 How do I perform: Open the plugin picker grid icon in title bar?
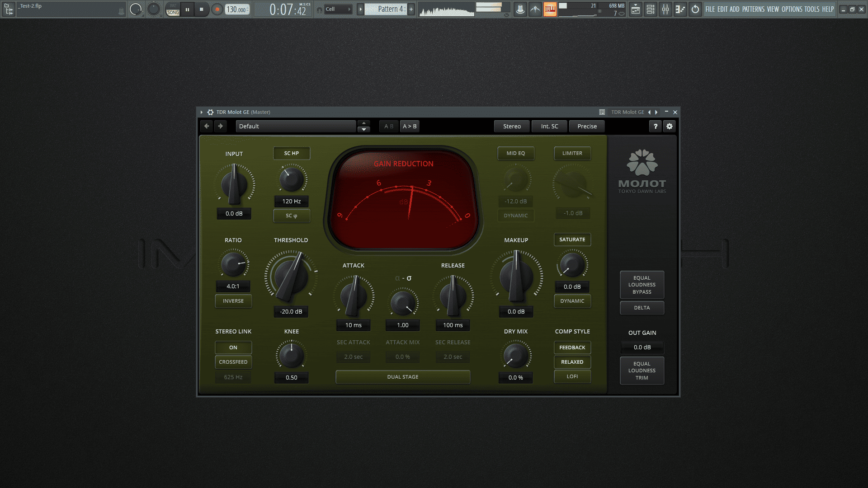pos(602,112)
